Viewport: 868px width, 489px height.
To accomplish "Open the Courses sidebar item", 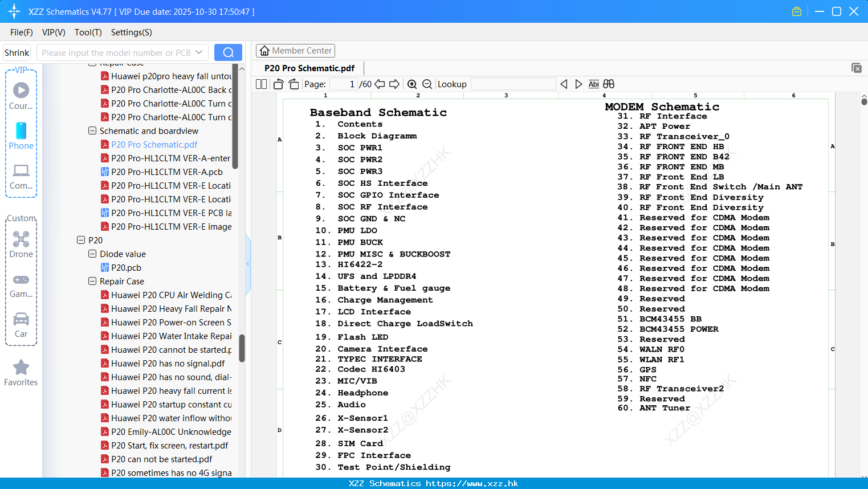I will pos(21,96).
